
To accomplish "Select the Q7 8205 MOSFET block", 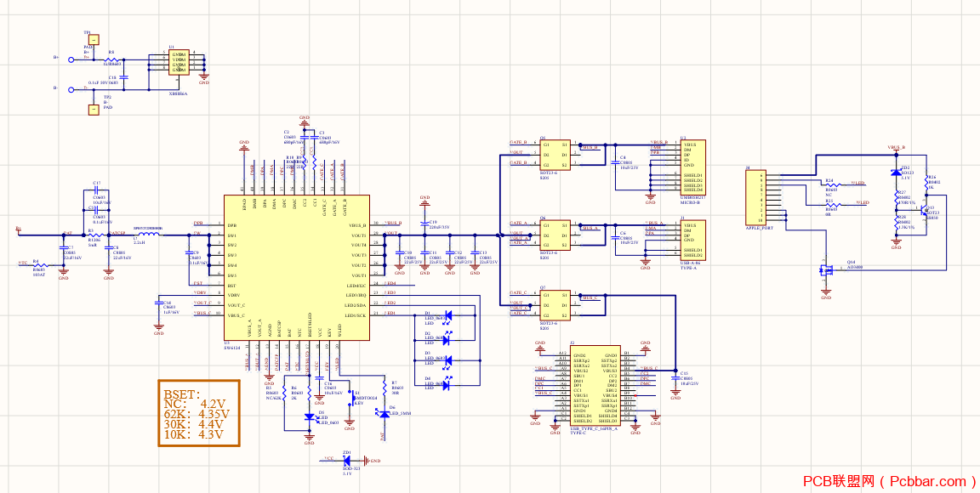I will (x=555, y=305).
